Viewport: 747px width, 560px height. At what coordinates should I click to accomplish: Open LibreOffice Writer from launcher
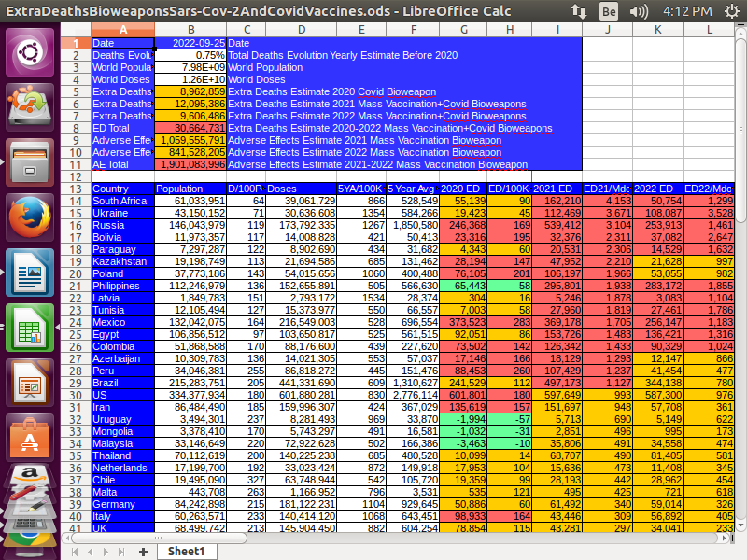click(x=31, y=273)
